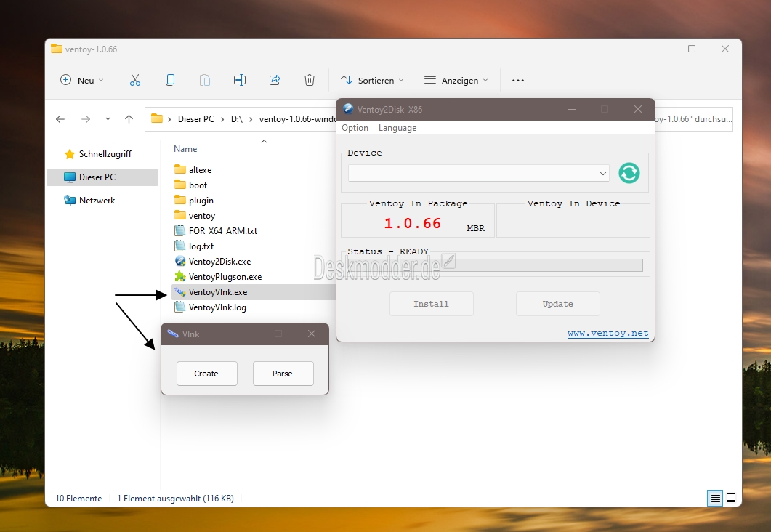Click the Create button in Vlnk
Viewport: 771px width, 532px height.
pos(207,374)
